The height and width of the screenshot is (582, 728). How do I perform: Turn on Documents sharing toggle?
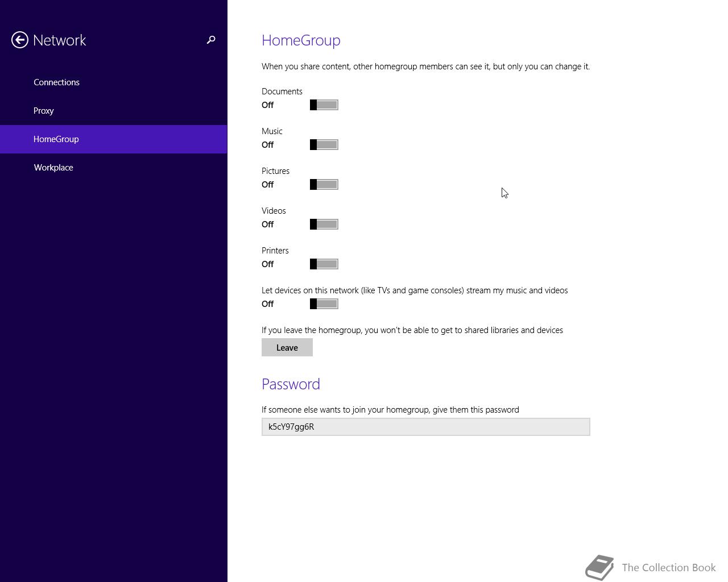coord(324,105)
